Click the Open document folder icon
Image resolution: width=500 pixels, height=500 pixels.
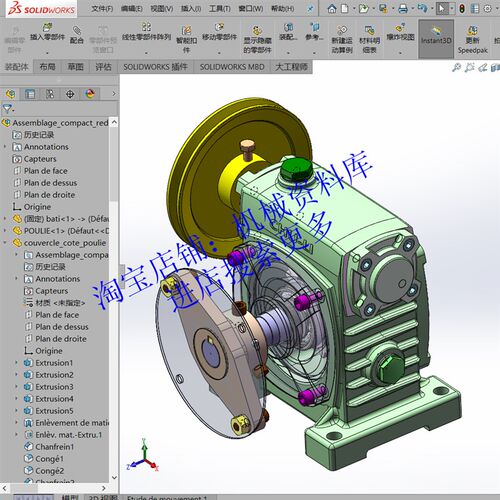click(x=363, y=8)
